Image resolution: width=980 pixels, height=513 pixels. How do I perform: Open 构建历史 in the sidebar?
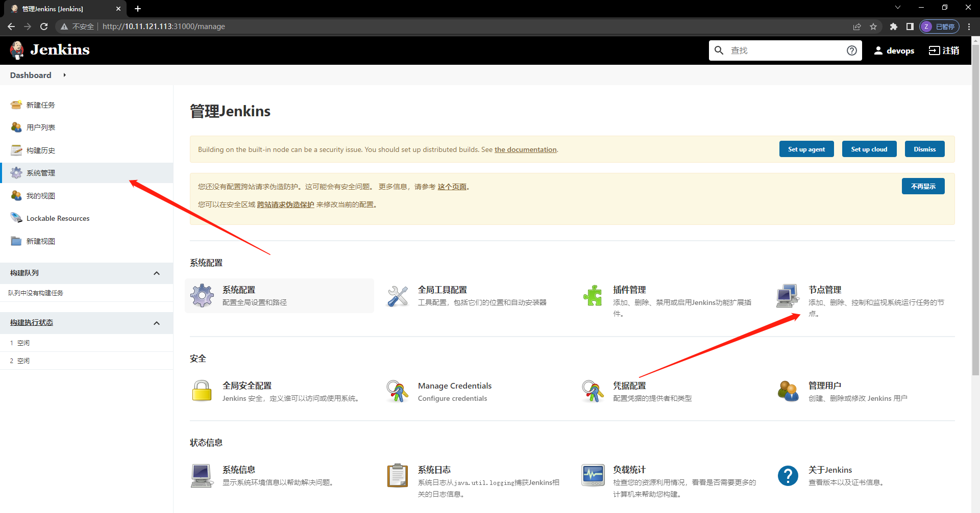tap(41, 150)
